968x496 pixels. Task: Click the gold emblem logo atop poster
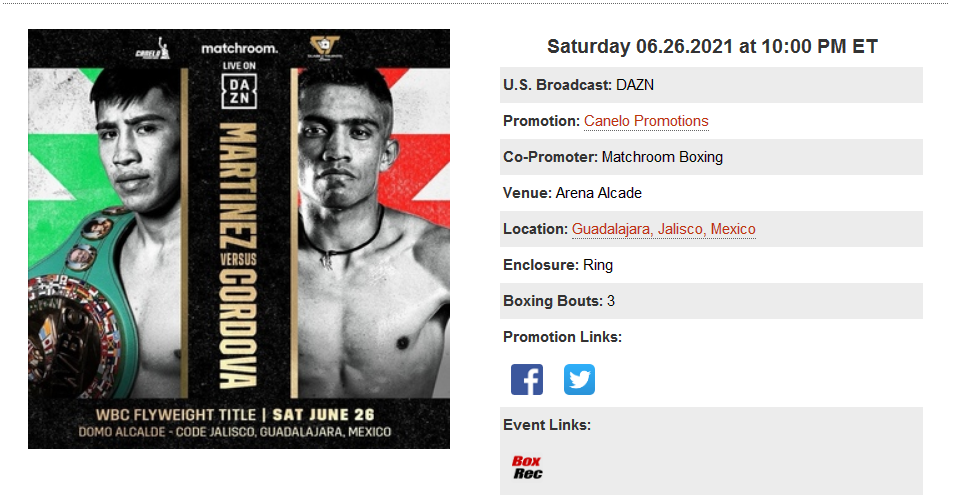coord(325,48)
